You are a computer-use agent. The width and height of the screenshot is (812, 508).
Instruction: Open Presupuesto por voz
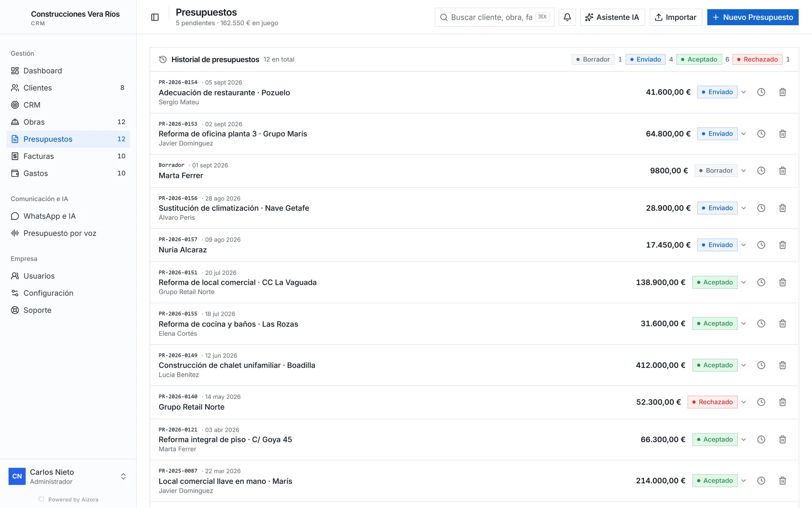68,233
